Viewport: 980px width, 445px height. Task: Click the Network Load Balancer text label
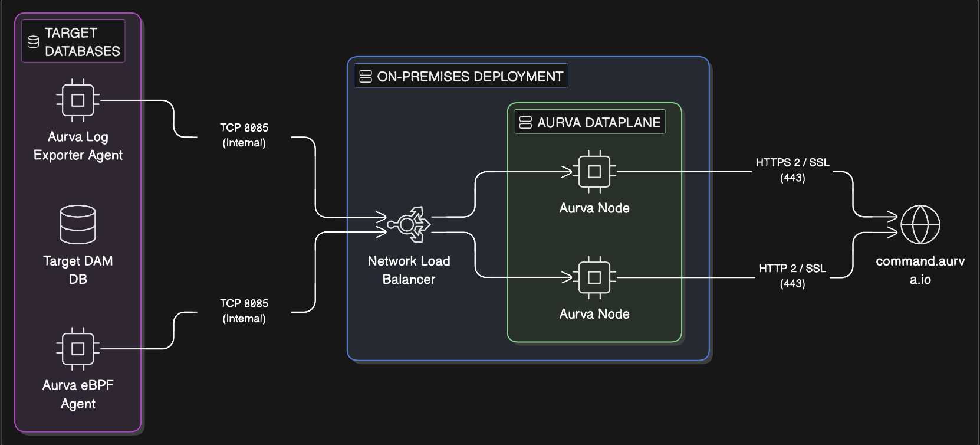(409, 270)
